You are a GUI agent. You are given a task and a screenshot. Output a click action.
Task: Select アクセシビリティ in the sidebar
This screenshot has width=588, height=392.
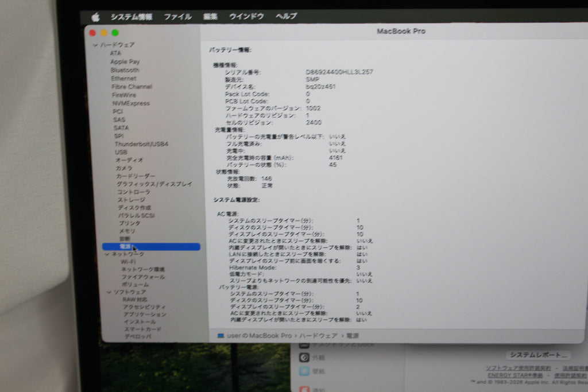click(144, 307)
